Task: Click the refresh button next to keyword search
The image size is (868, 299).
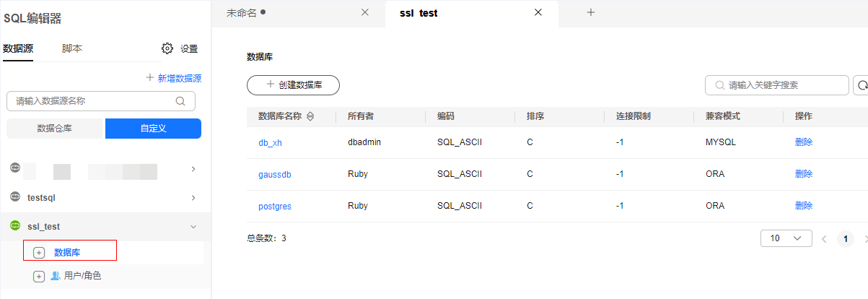Action: point(862,85)
